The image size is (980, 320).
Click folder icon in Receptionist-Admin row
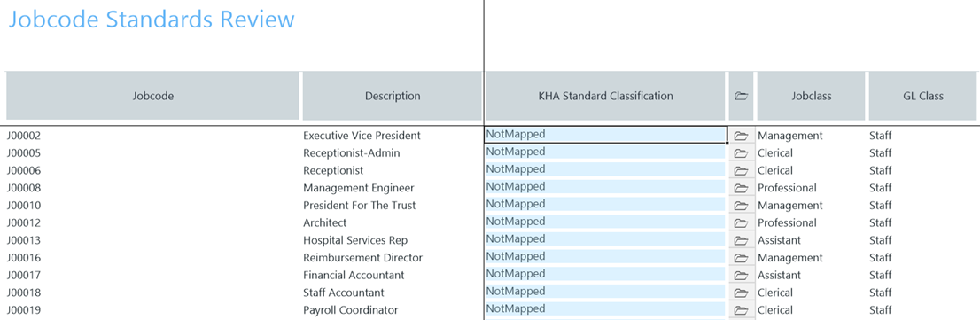(741, 153)
